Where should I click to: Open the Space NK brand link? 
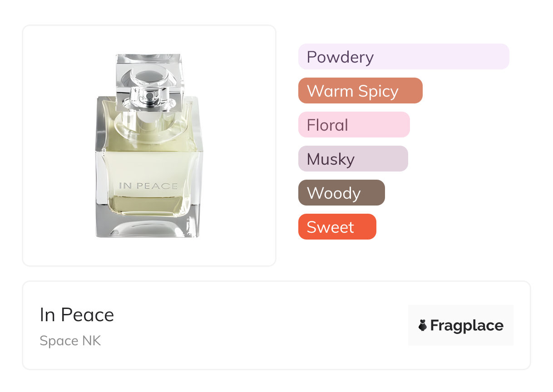click(x=70, y=341)
